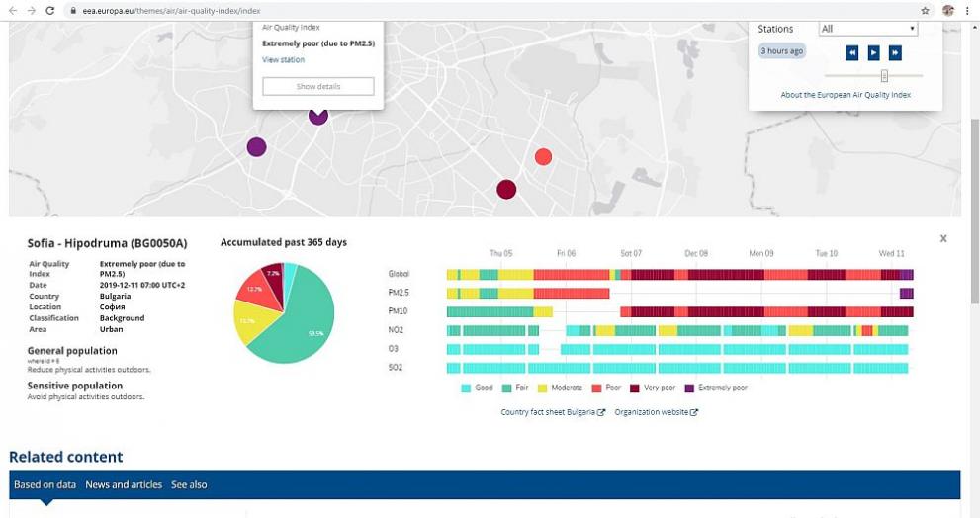Screen dimensions: 980x518
Task: Open Country fact sheet Bulgaria link
Action: (548, 412)
